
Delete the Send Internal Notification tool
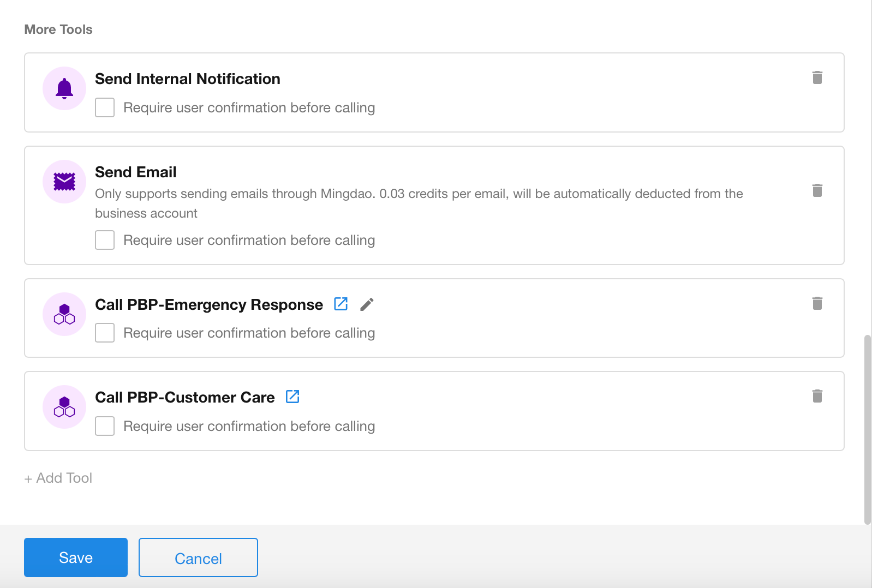[x=817, y=78]
